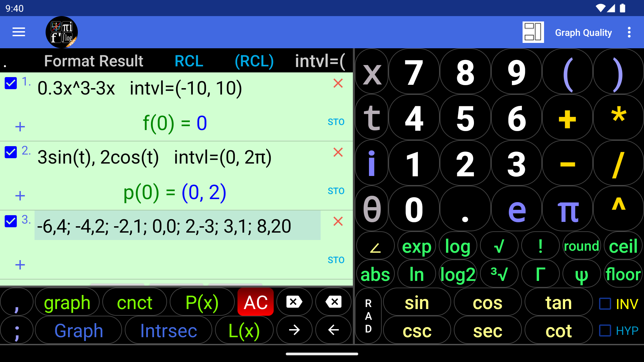The image size is (644, 362).
Task: Tap the P(x) polynomial key
Action: click(202, 302)
